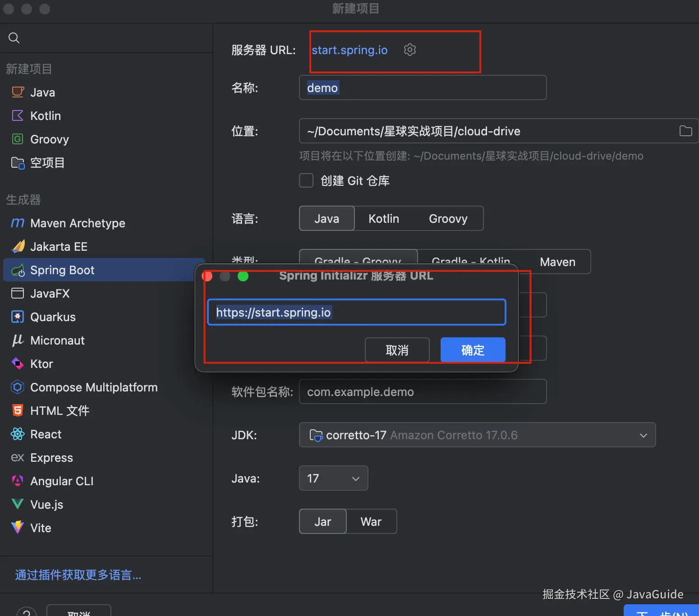Screen dimensions: 699x616
Task: Set language to Java
Action: [327, 218]
